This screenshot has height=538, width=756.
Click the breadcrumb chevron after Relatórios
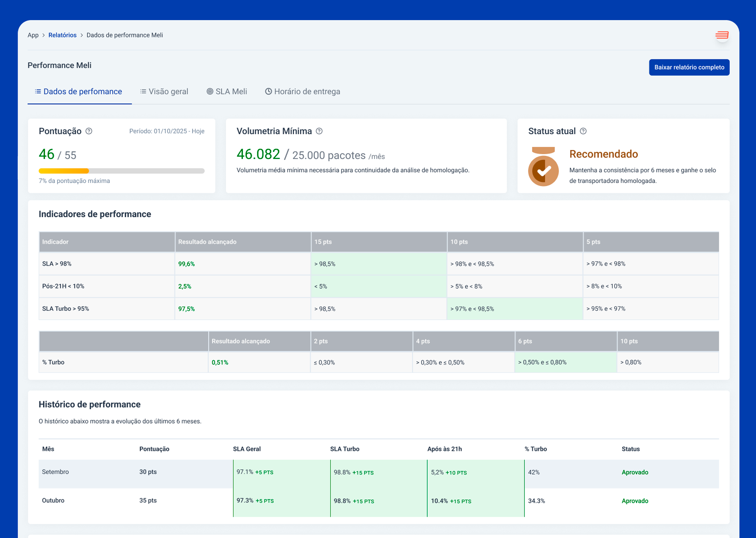82,35
